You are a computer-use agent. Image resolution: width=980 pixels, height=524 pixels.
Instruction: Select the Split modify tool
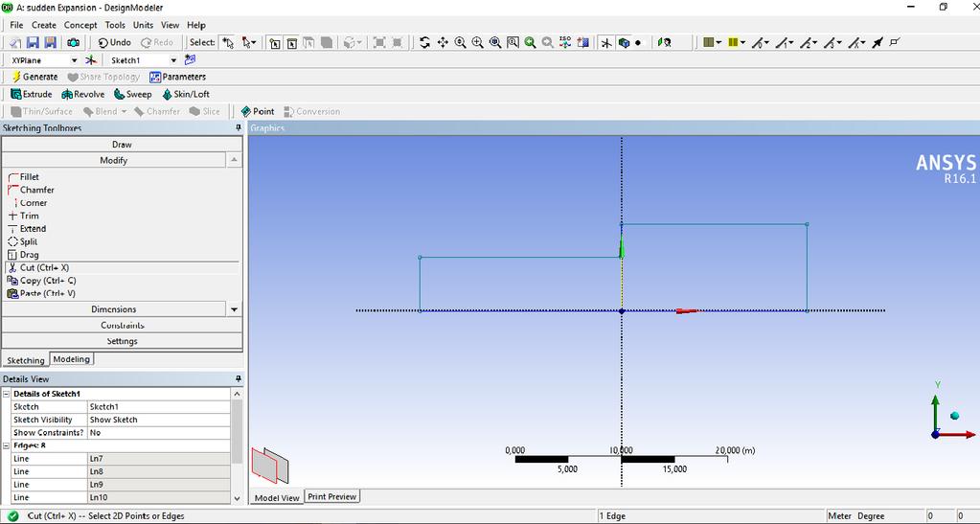[22, 242]
